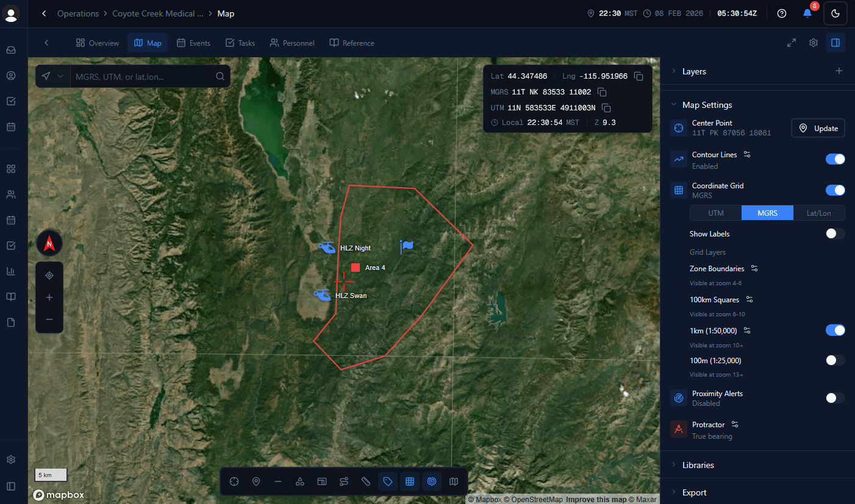Open the measure distance ruler tool

tap(366, 481)
